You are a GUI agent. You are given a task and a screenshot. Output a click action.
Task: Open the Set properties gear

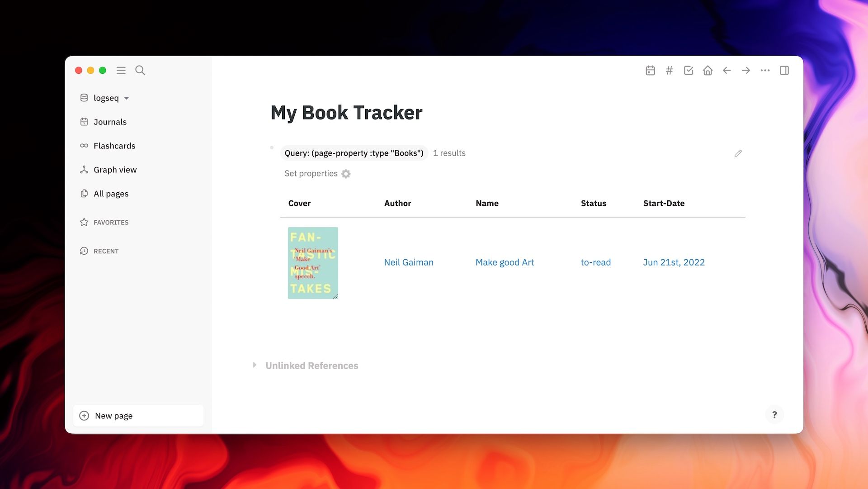346,174
